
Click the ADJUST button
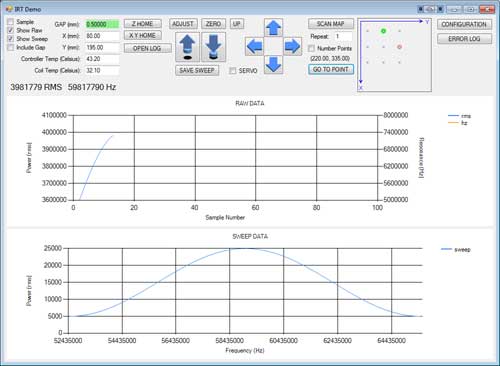click(x=183, y=24)
